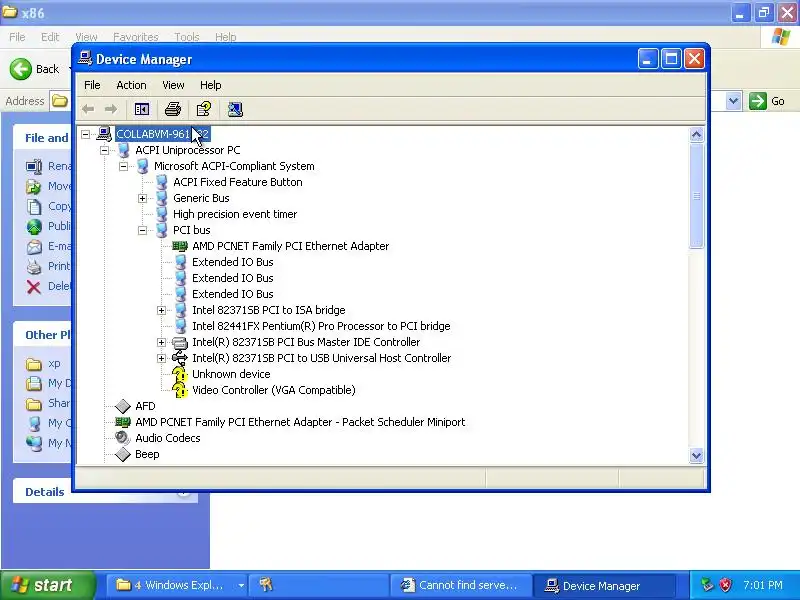Expand the Generic Bus node

pos(142,198)
